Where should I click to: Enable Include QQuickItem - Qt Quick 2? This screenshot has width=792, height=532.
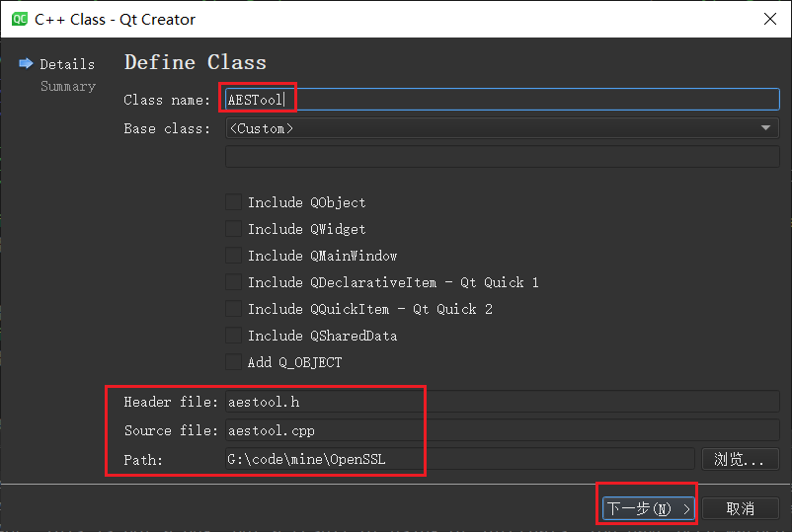tap(233, 309)
